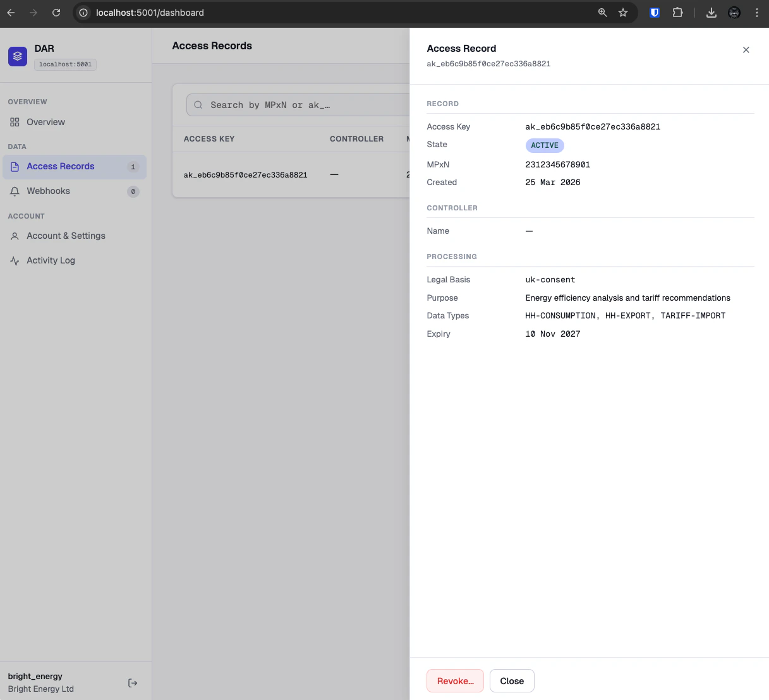Open Account & Settings in the sidebar
Viewport: 769px width, 700px height.
point(75,236)
